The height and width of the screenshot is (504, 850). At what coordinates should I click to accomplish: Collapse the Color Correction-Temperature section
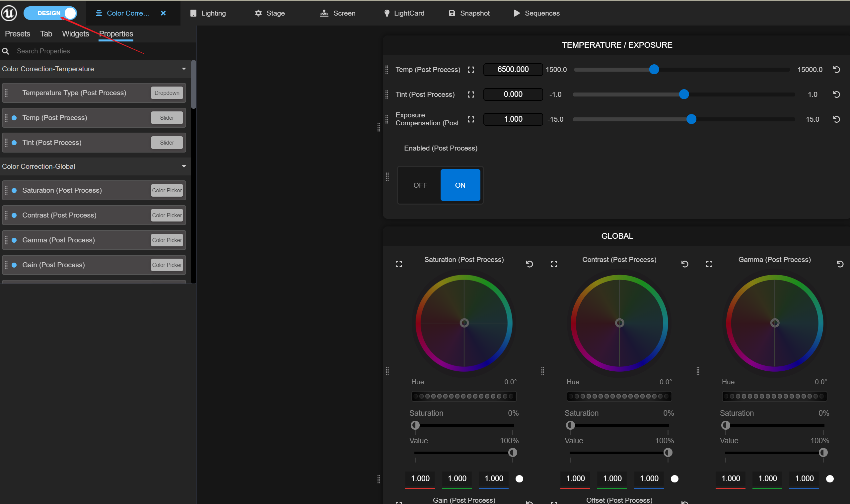184,69
